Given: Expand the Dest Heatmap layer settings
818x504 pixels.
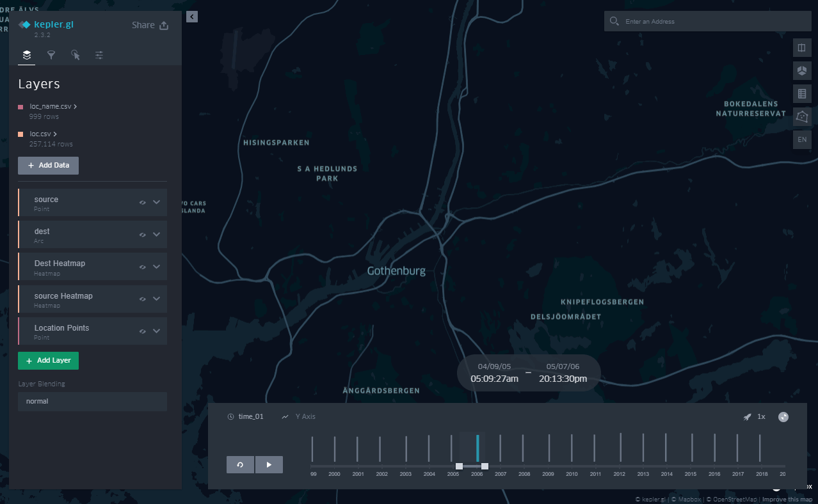Looking at the screenshot, I should 156,267.
